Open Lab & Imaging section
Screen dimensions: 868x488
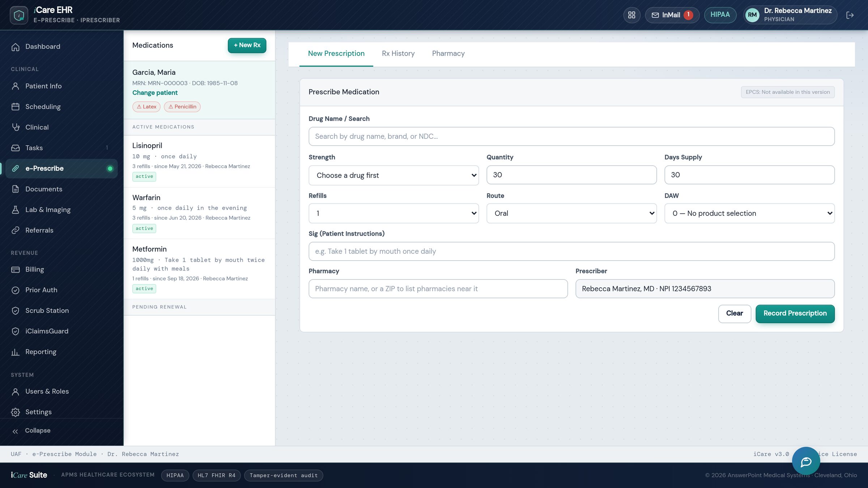point(61,210)
